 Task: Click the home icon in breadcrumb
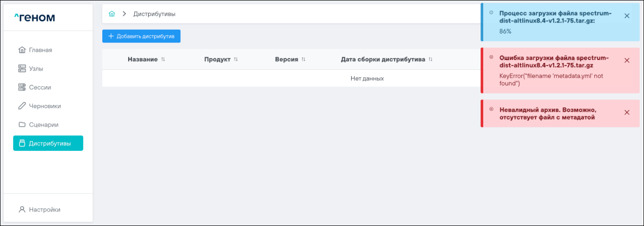point(112,14)
